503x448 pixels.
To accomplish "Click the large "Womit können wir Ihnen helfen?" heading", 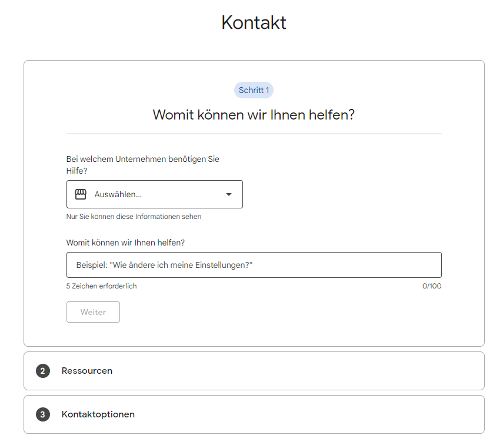I will click(254, 114).
